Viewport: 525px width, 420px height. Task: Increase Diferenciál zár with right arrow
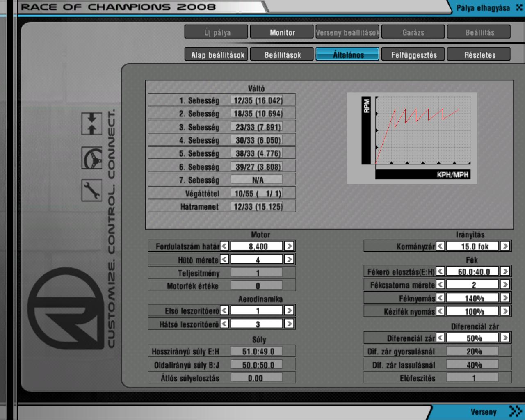[505, 338]
